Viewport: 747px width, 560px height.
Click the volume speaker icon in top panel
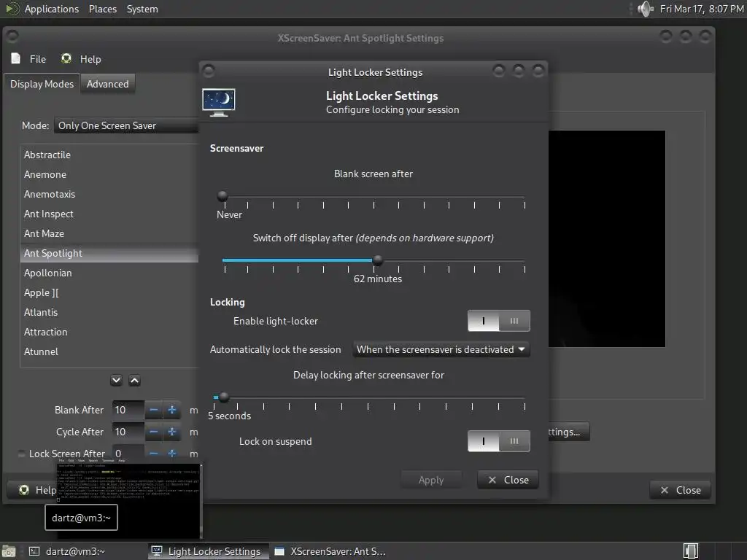(646, 9)
